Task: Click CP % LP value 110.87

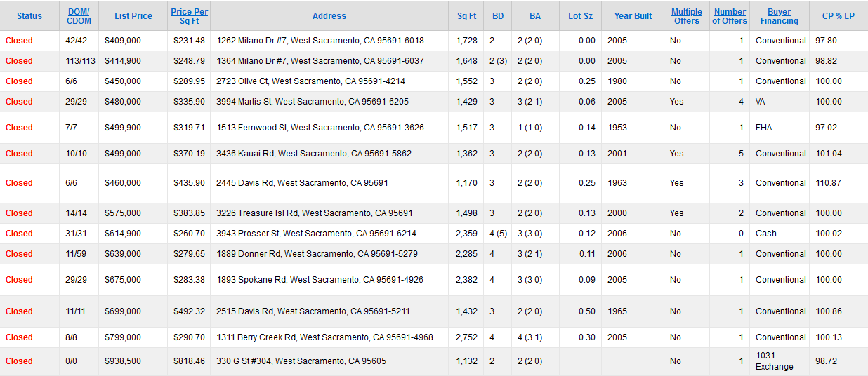Action: (829, 183)
